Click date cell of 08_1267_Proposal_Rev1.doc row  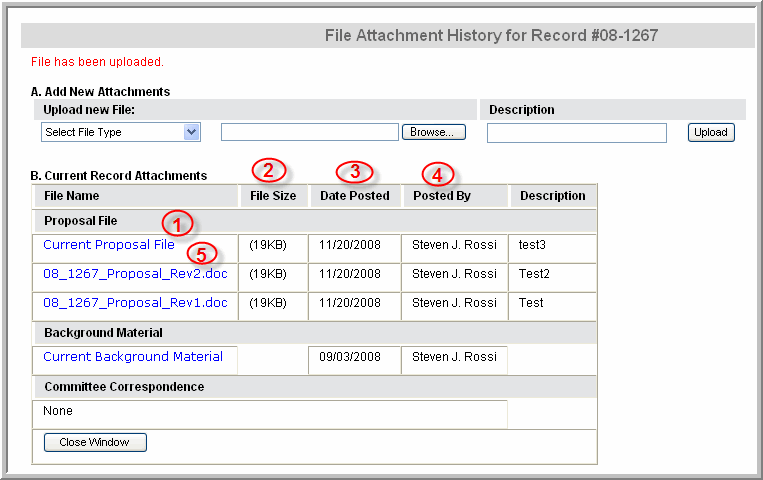354,306
